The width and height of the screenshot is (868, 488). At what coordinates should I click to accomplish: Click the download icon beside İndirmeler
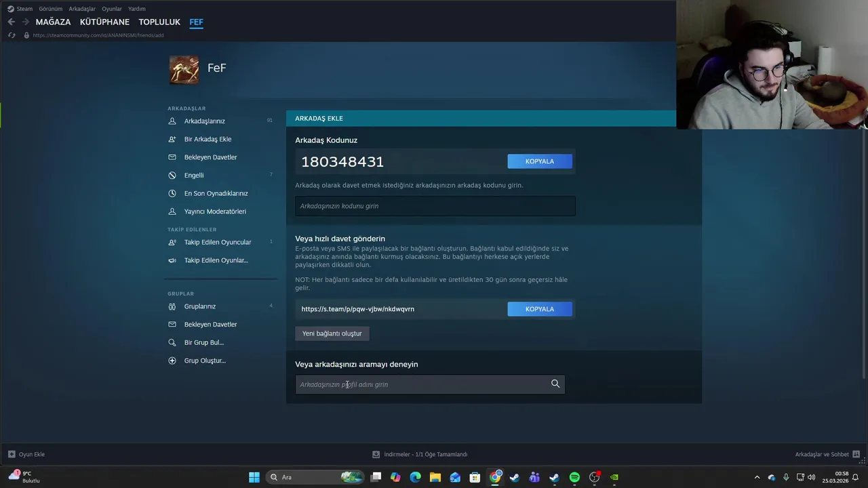376,454
